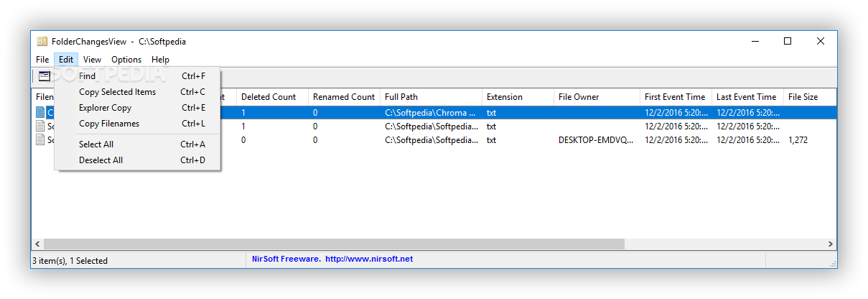Open the File menu
This screenshot has width=868, height=299.
pos(42,60)
